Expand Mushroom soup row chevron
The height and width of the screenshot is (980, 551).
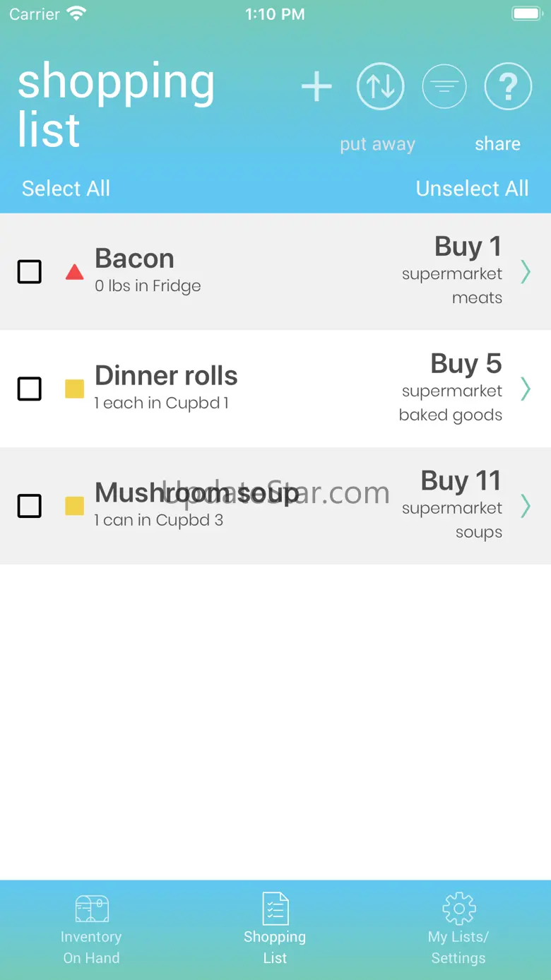525,506
